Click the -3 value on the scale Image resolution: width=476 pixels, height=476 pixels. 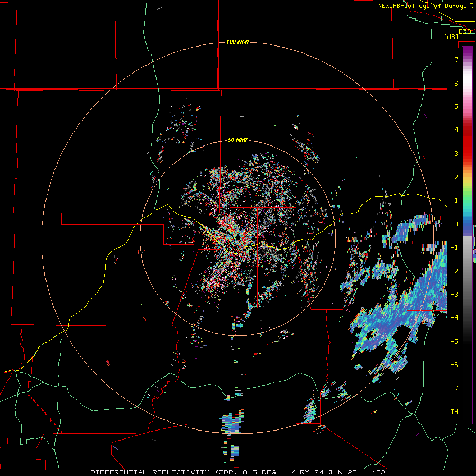pyautogui.click(x=454, y=295)
